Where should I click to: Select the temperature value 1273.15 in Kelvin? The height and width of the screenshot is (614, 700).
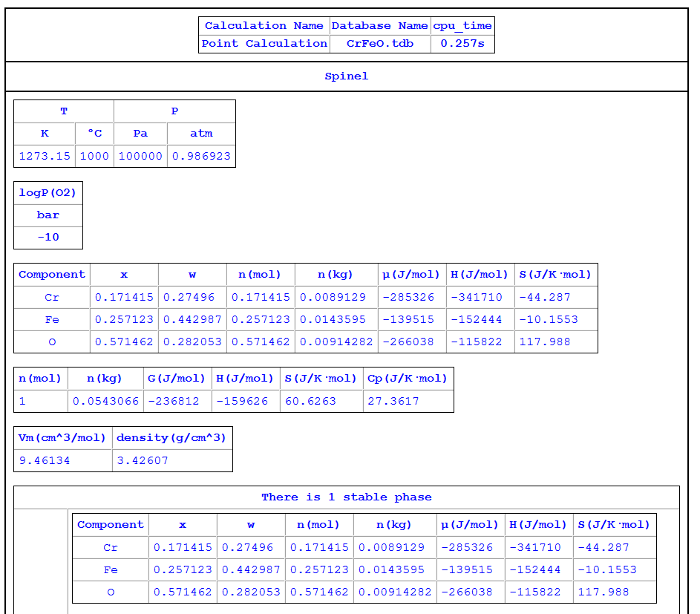45,157
